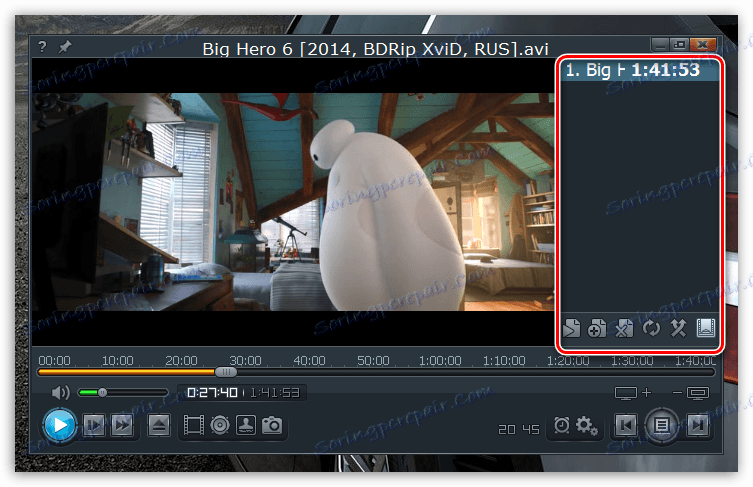Close the player window
The width and height of the screenshot is (753, 487).
[x=703, y=45]
